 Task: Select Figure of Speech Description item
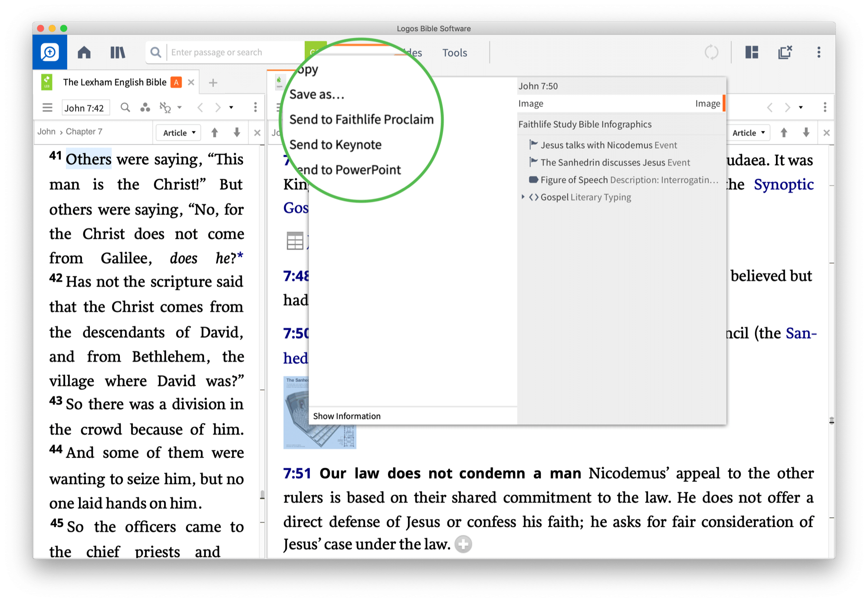tap(623, 179)
